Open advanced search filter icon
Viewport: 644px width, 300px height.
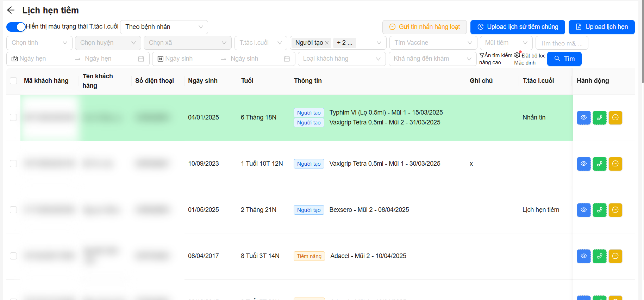click(482, 55)
